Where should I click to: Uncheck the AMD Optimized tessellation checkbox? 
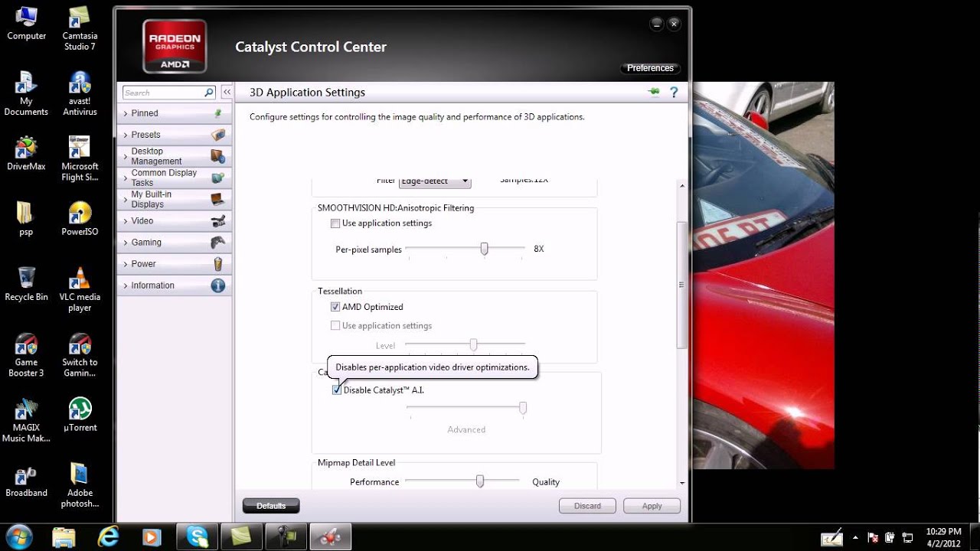coord(335,307)
